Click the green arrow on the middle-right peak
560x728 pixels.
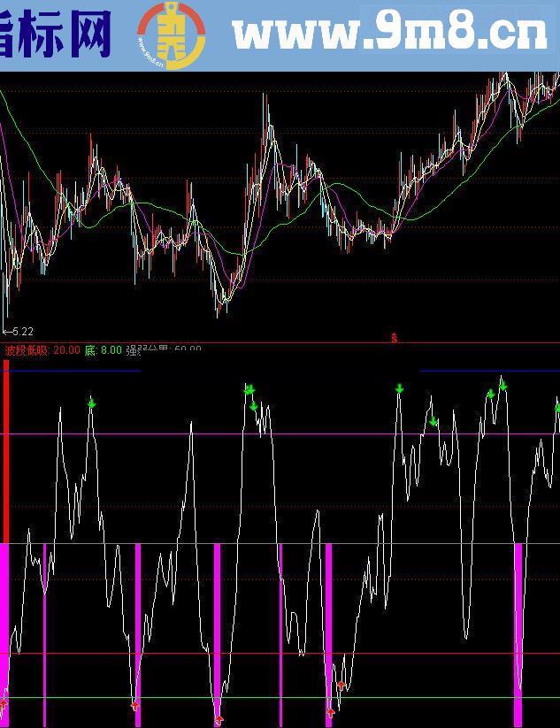400,388
